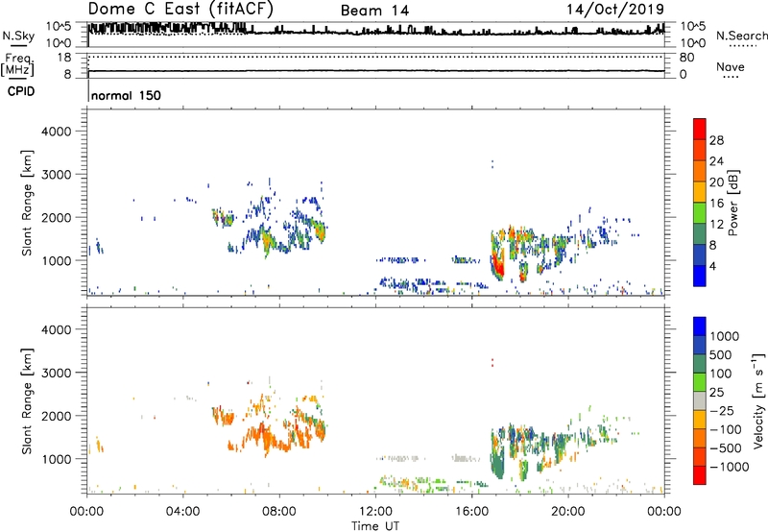Pick the light green 12–16 dB power segment
Image resolution: width=768 pixels, height=532 pixels.
coord(700,213)
